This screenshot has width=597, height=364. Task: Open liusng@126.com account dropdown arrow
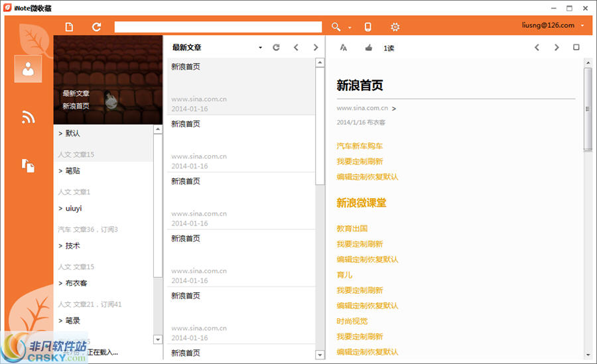(582, 25)
